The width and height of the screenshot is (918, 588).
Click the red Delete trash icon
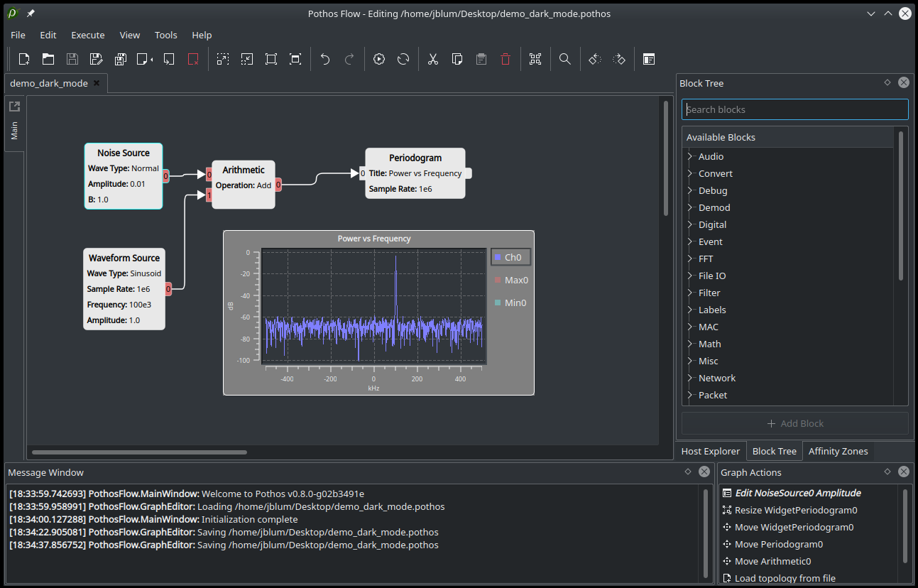click(506, 59)
